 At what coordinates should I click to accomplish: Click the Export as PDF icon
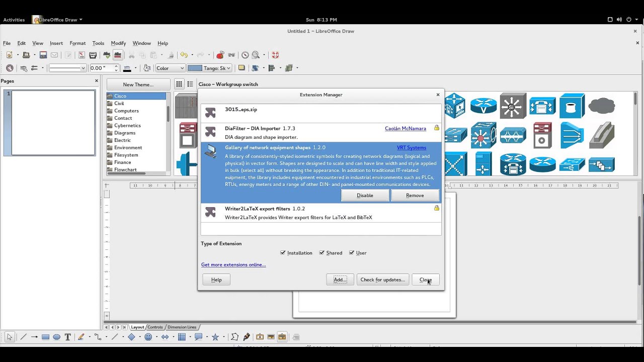coord(82,55)
